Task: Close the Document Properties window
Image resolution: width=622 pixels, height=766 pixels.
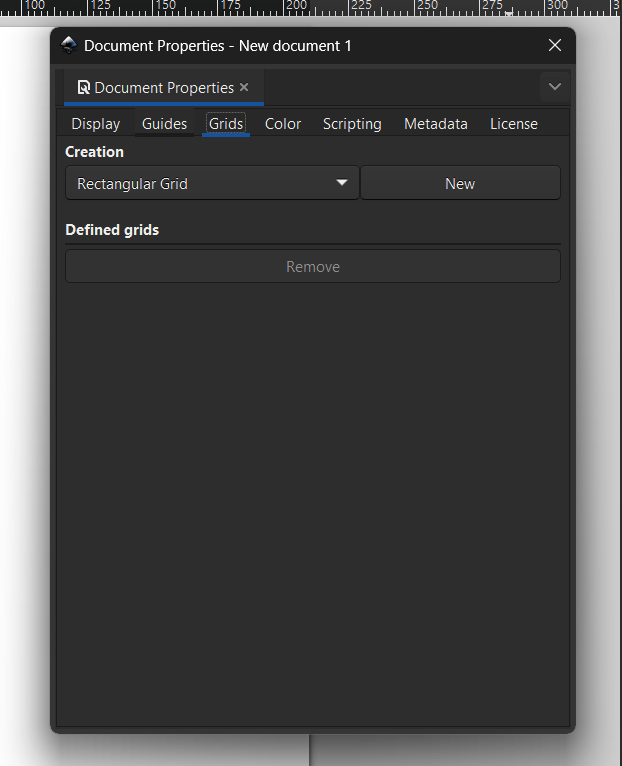Action: 555,45
